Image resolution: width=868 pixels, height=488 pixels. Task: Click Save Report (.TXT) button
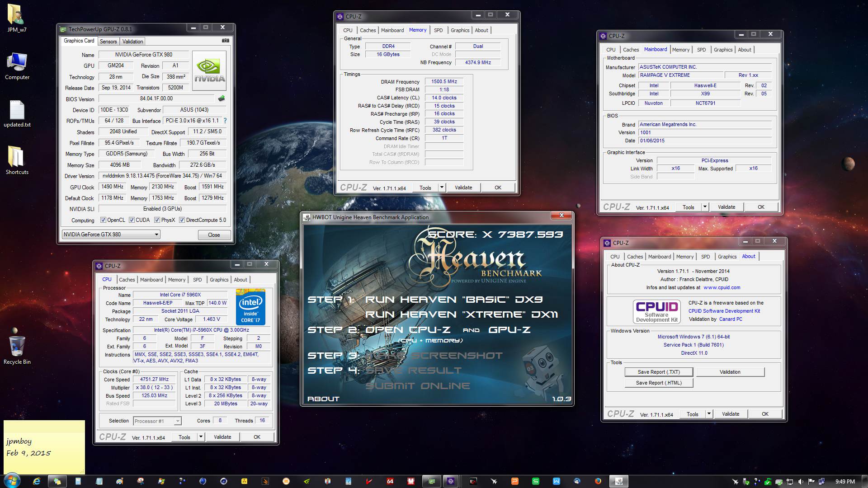(x=659, y=372)
